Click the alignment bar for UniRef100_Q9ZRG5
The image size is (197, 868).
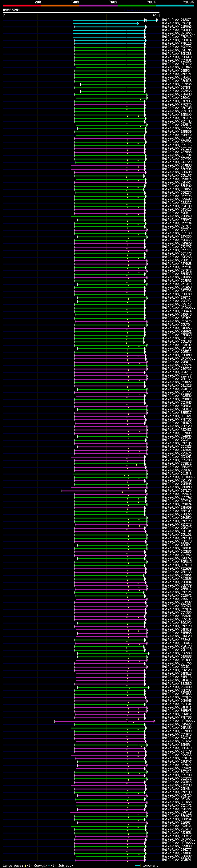[x=113, y=84]
